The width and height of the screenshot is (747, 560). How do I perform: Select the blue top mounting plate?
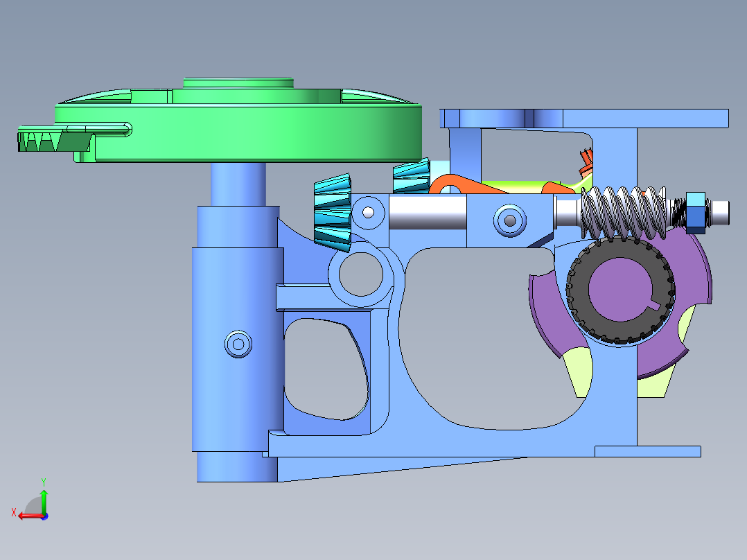pyautogui.click(x=584, y=119)
